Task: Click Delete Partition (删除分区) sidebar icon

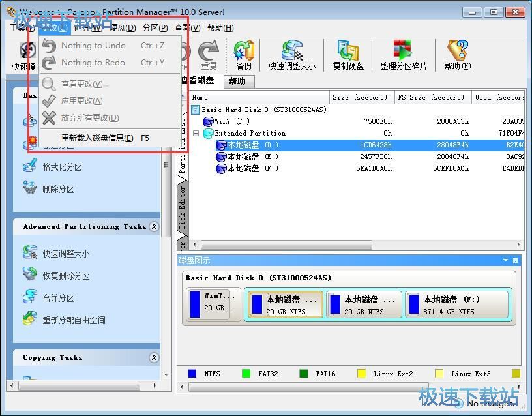Action: click(x=30, y=188)
